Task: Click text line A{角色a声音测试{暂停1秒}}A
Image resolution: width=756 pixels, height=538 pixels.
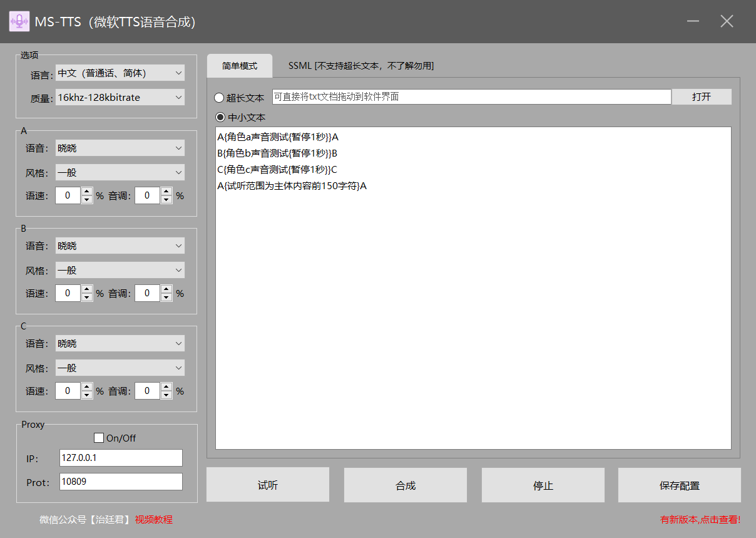Action: 278,137
